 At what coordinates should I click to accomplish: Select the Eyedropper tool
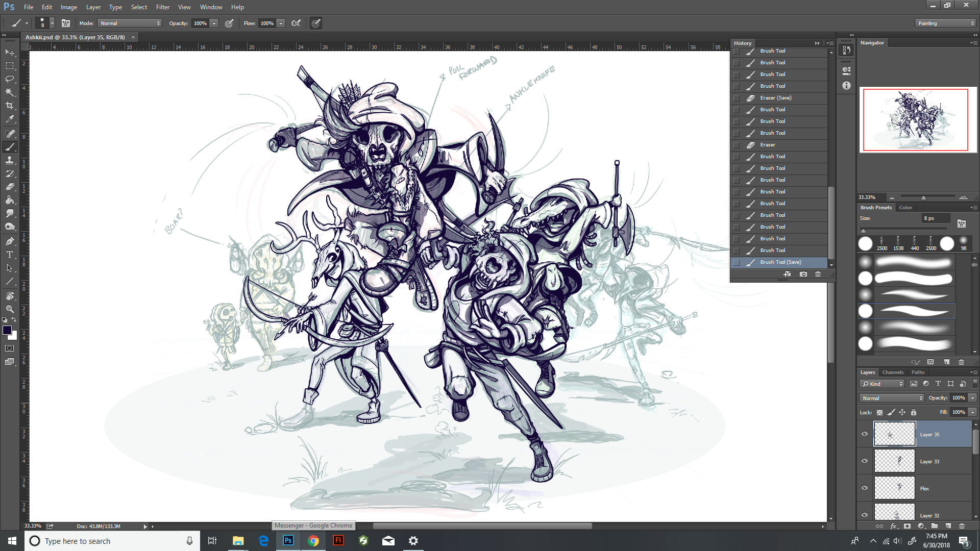(10, 119)
